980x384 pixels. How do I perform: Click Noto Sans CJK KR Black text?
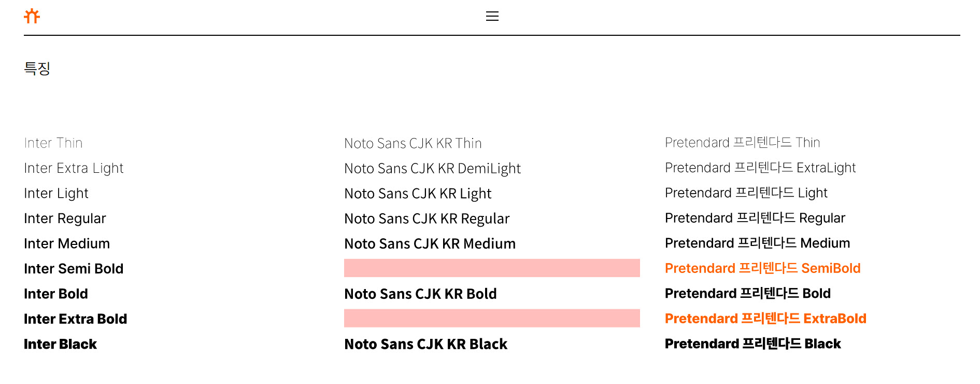pyautogui.click(x=425, y=344)
